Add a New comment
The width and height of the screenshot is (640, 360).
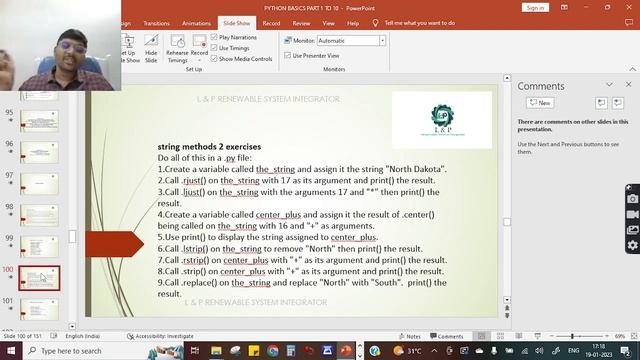click(x=540, y=103)
